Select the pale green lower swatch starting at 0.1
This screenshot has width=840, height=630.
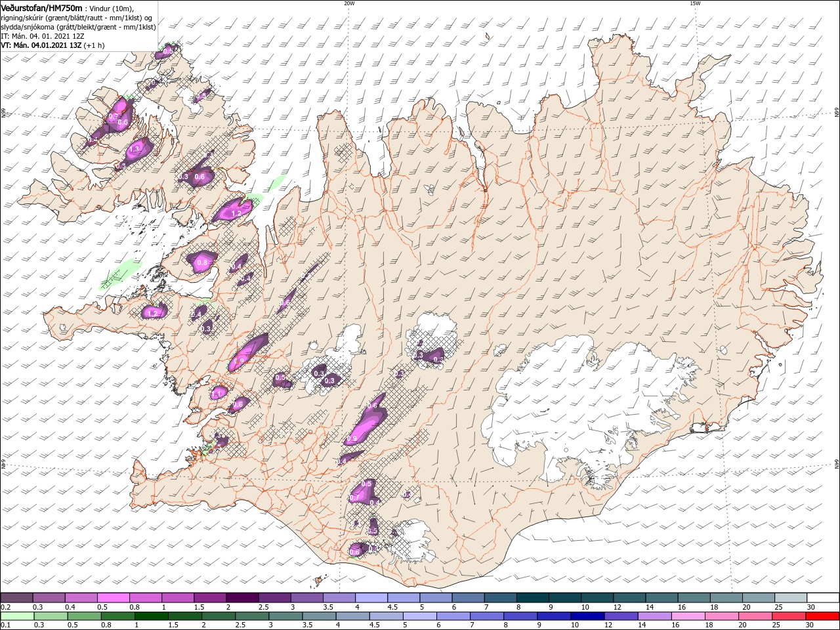(16, 616)
